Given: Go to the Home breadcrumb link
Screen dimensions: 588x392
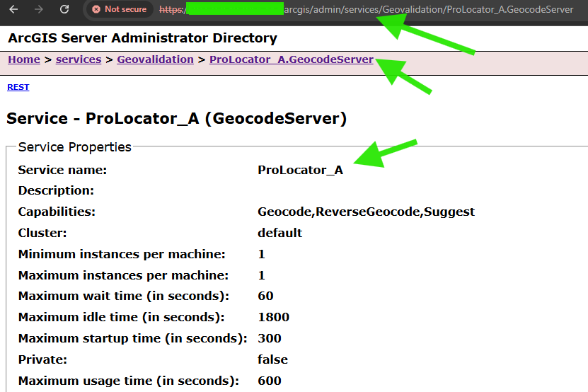Looking at the screenshot, I should pos(24,60).
